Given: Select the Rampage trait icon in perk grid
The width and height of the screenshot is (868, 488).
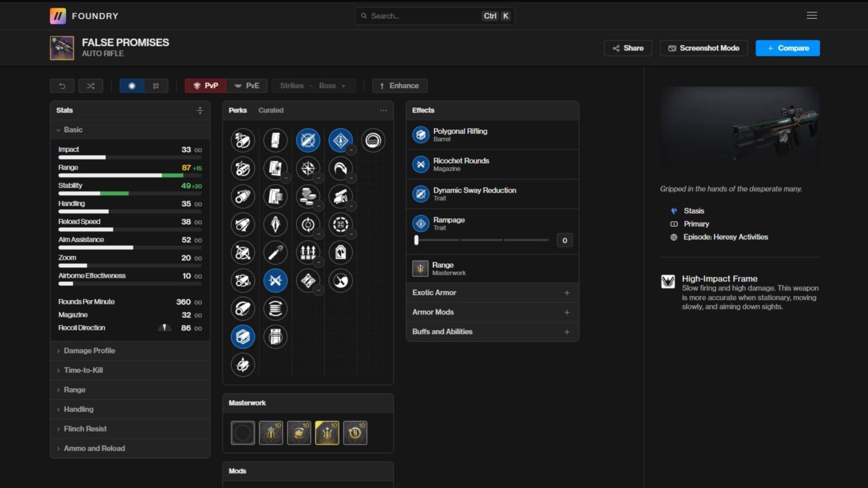Looking at the screenshot, I should click(340, 141).
